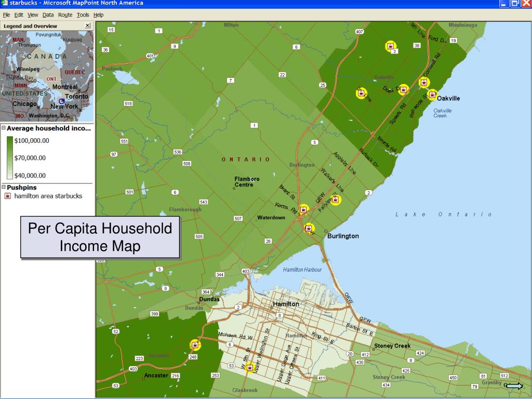
Task: Click the green income gradient bar in legend
Action: [10, 158]
